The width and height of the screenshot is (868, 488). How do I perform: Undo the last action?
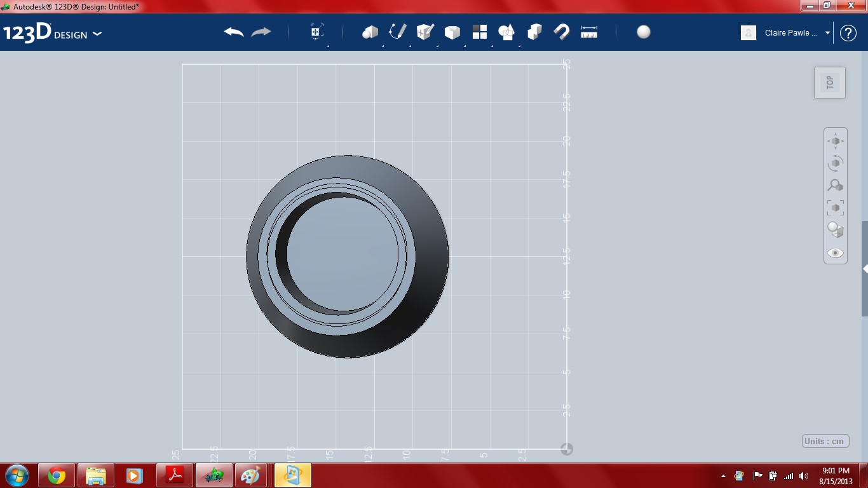point(234,32)
